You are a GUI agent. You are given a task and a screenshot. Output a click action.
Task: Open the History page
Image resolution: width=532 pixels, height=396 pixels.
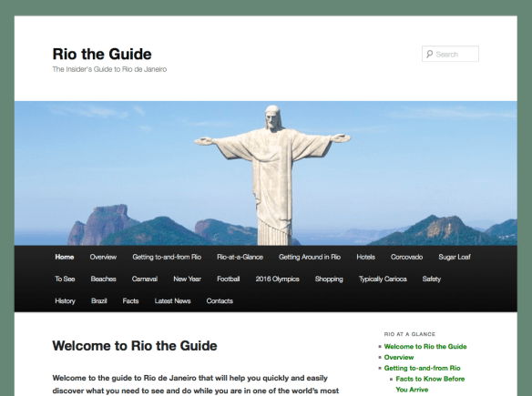pyautogui.click(x=66, y=301)
